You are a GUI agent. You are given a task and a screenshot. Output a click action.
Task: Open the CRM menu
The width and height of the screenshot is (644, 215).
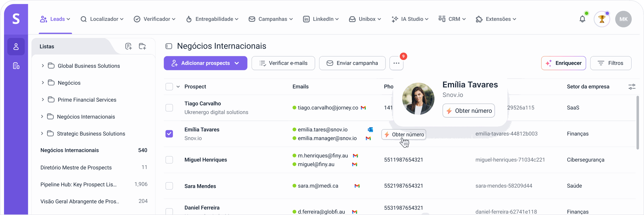coord(452,19)
